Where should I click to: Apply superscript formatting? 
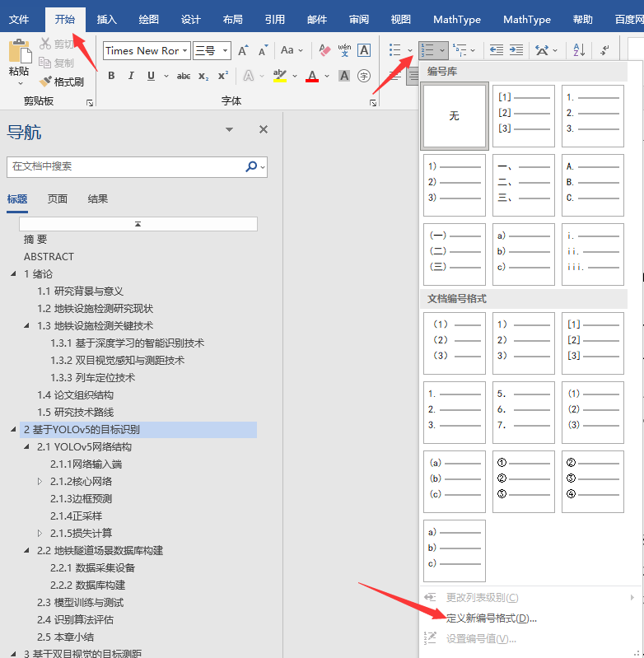pos(223,76)
